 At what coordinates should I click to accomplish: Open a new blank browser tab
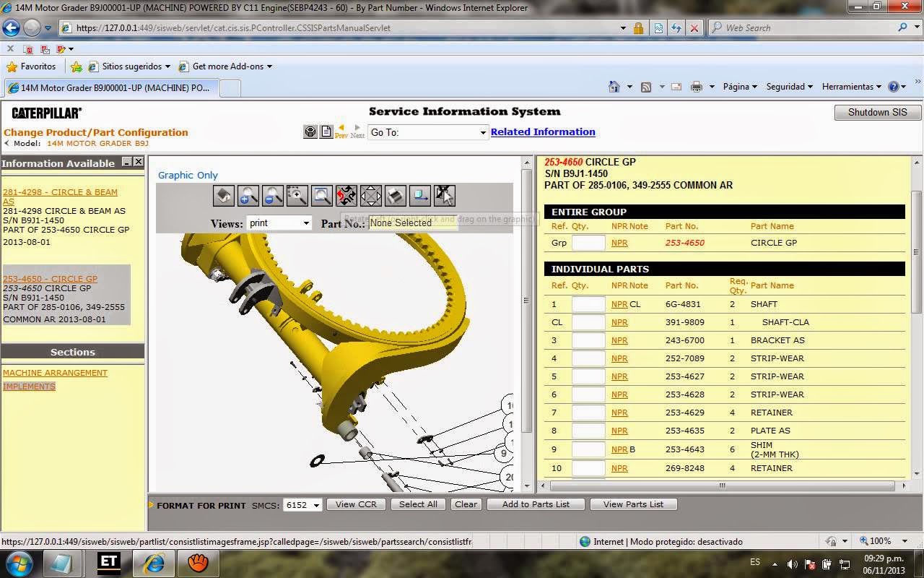click(230, 87)
